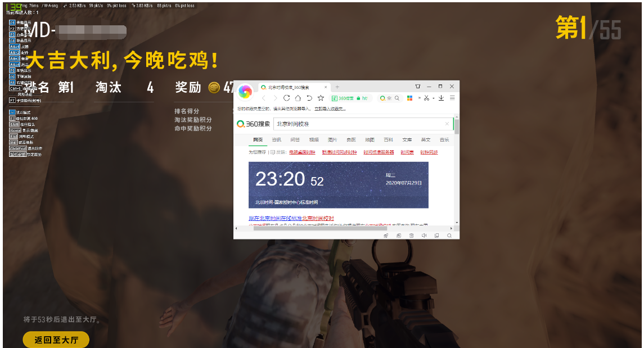Click the 排名得分 label in the game results
Viewport: 644px width, 348px height.
click(x=187, y=111)
